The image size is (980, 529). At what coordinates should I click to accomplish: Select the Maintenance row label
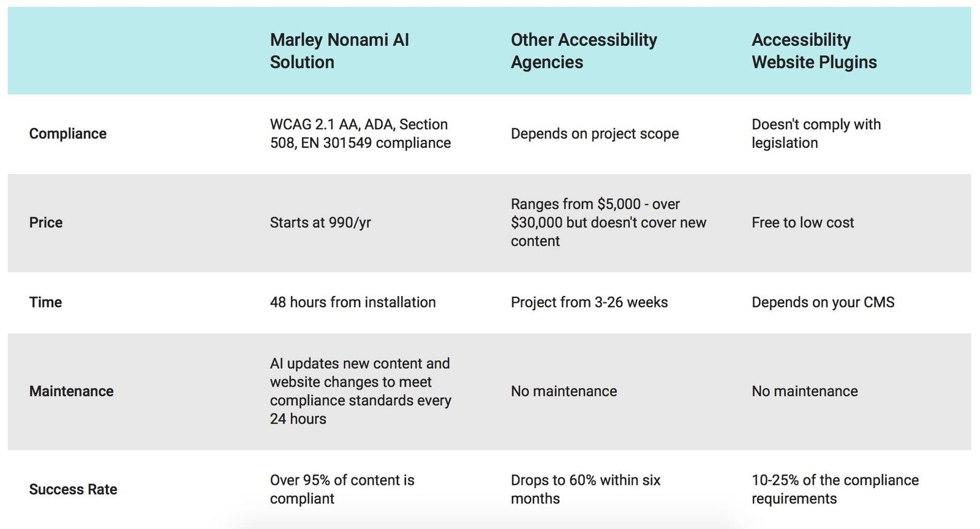pyautogui.click(x=71, y=391)
